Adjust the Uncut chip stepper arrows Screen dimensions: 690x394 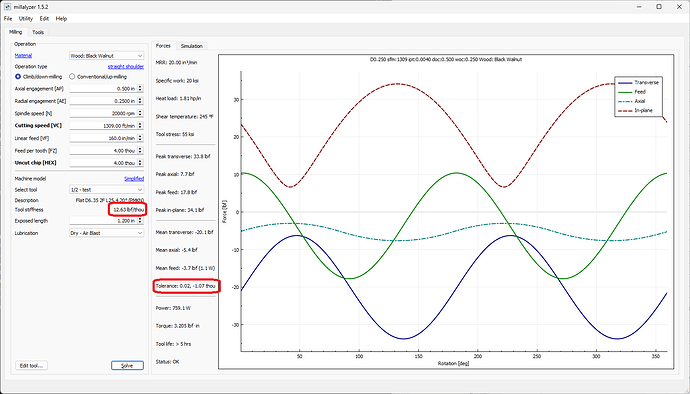tap(140, 163)
